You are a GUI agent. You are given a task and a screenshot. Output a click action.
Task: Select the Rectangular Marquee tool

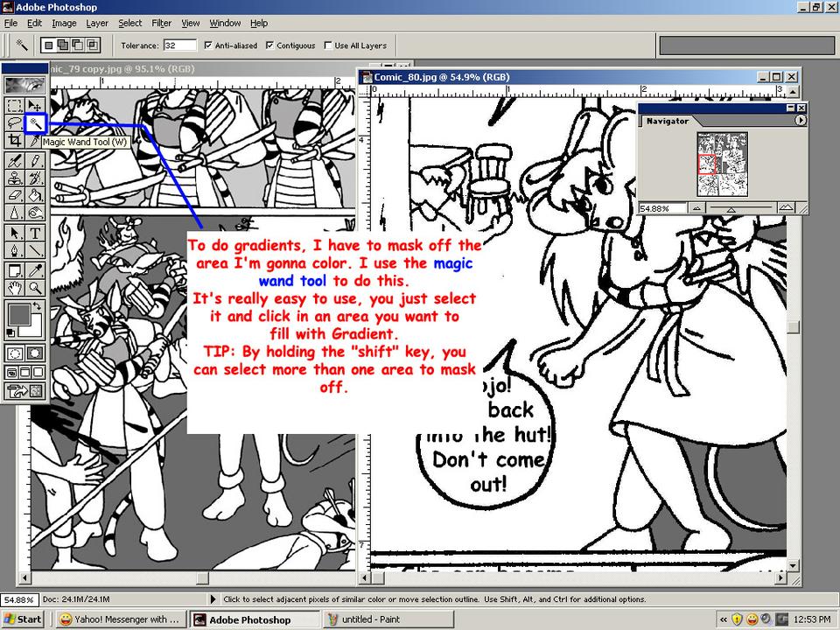tap(15, 106)
